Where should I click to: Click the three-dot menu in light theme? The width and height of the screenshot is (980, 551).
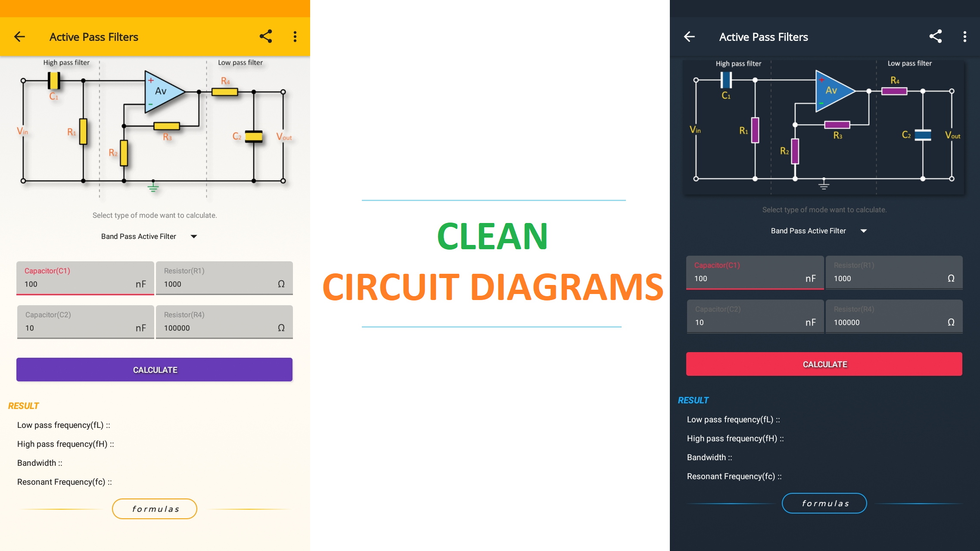[295, 36]
